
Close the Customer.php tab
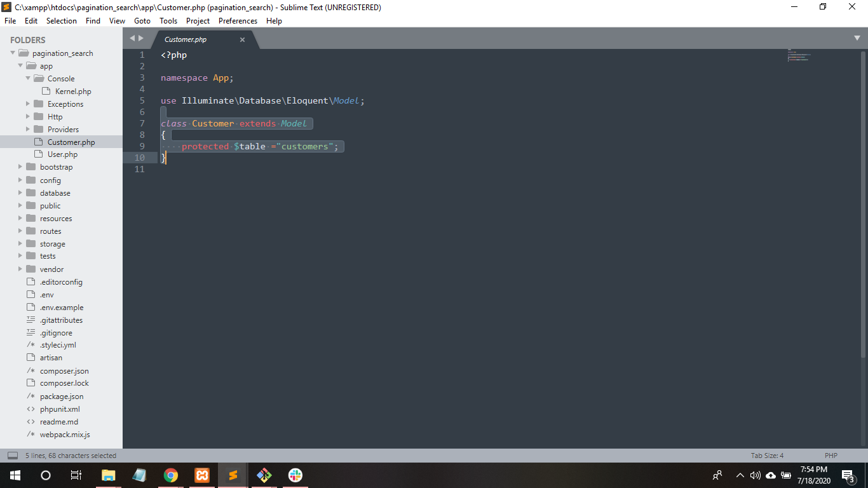coord(242,39)
